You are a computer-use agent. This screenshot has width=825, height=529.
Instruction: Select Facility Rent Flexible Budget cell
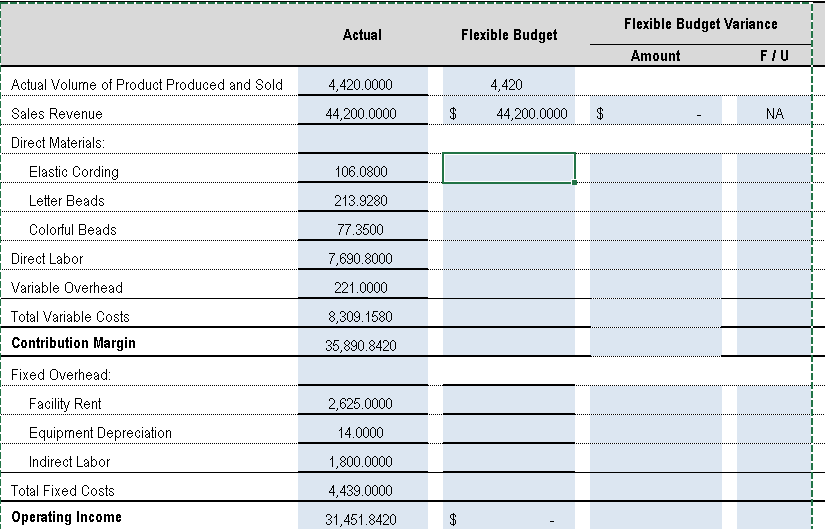pyautogui.click(x=509, y=400)
